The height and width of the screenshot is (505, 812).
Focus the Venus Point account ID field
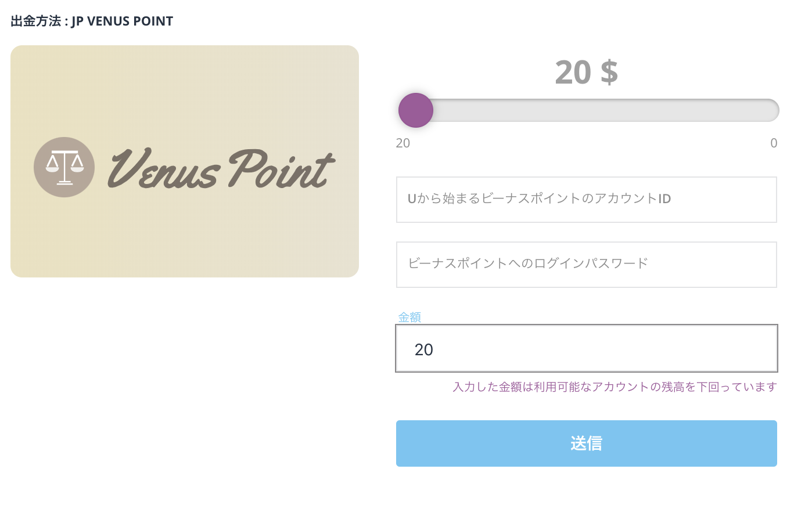(587, 200)
